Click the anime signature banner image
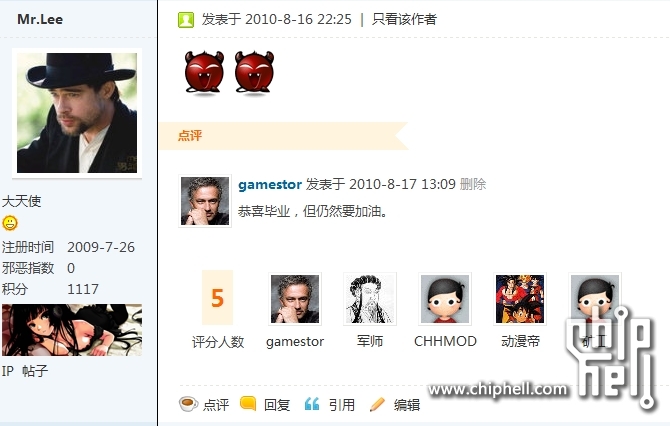 (72, 330)
